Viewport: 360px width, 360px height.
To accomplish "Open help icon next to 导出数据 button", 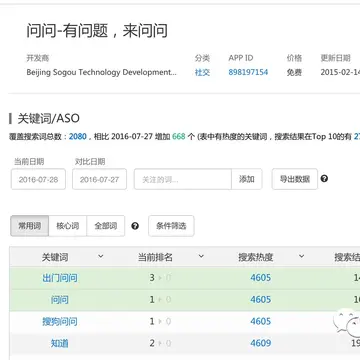I will [x=324, y=179].
